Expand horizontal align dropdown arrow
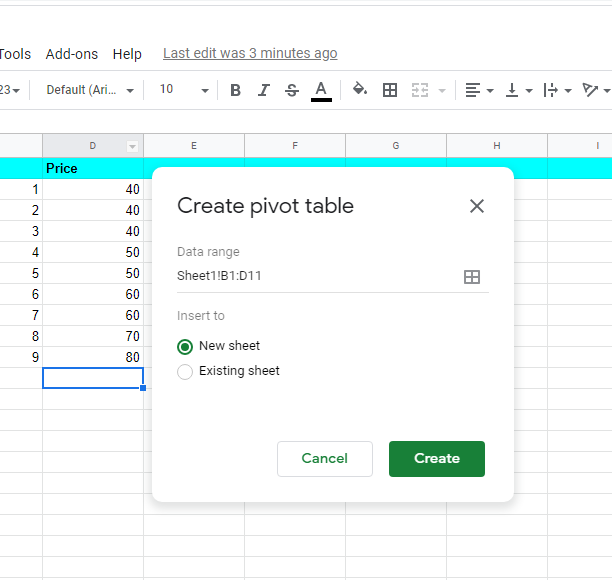Image resolution: width=612 pixels, height=580 pixels. [490, 91]
